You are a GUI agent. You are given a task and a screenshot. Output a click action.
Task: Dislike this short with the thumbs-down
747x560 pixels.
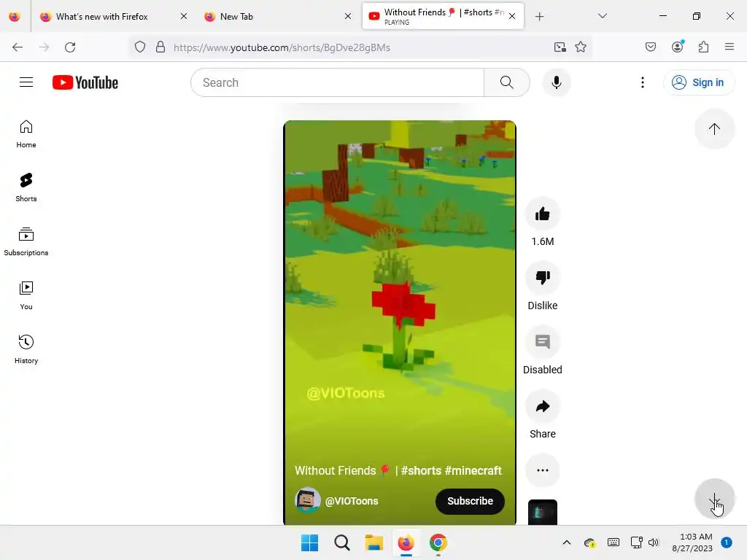543,278
